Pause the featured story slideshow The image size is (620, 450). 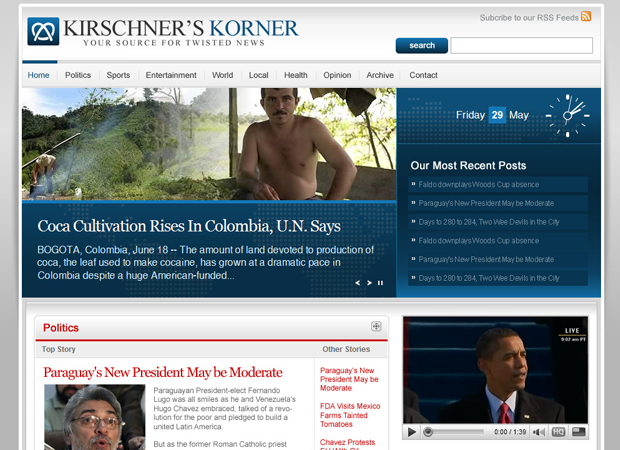pos(380,283)
